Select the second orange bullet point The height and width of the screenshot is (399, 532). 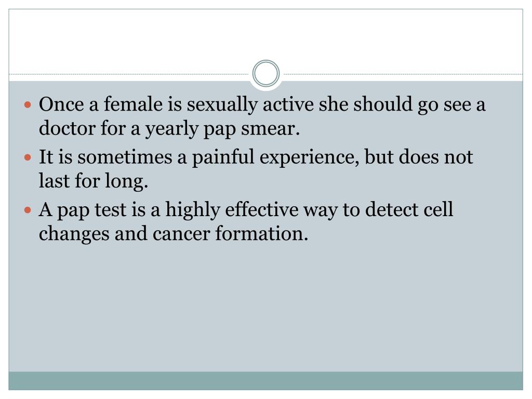point(28,157)
